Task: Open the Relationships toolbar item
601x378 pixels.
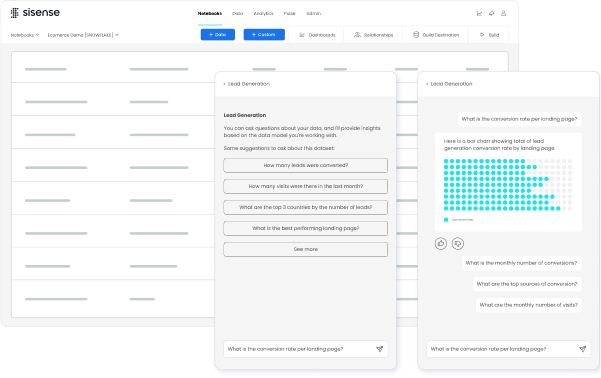Action: pos(373,35)
